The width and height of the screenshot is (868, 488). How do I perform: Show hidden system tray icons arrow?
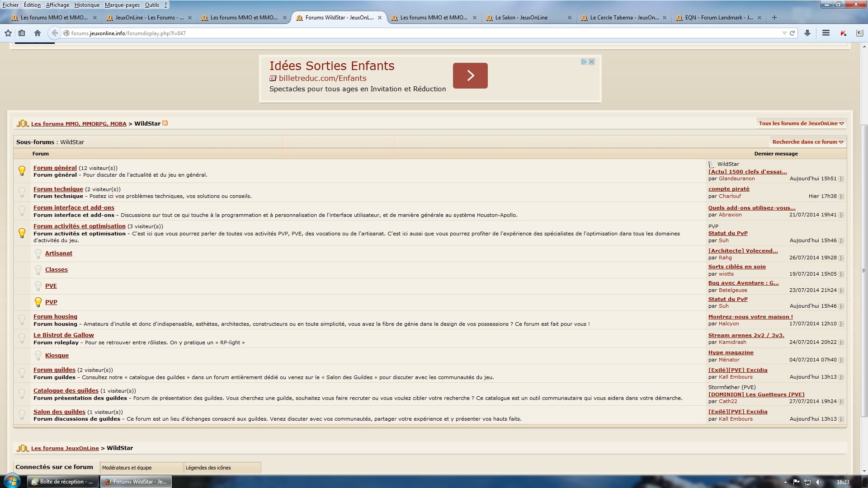(x=786, y=482)
